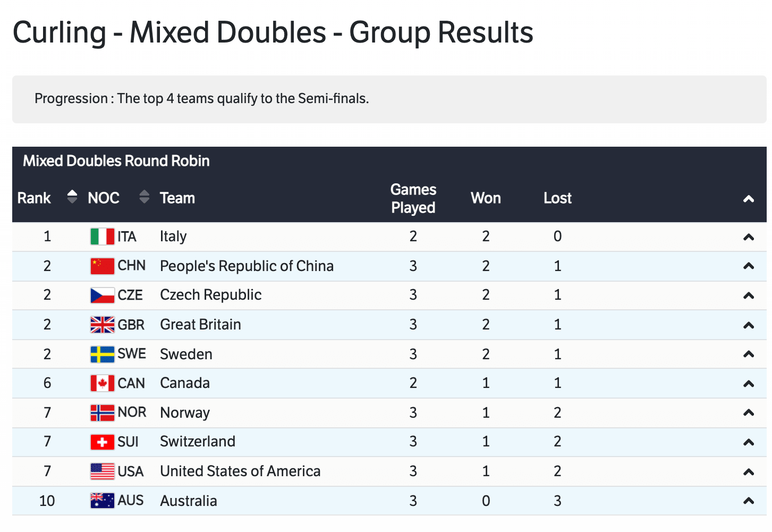Click the USA flag icon

(x=102, y=471)
